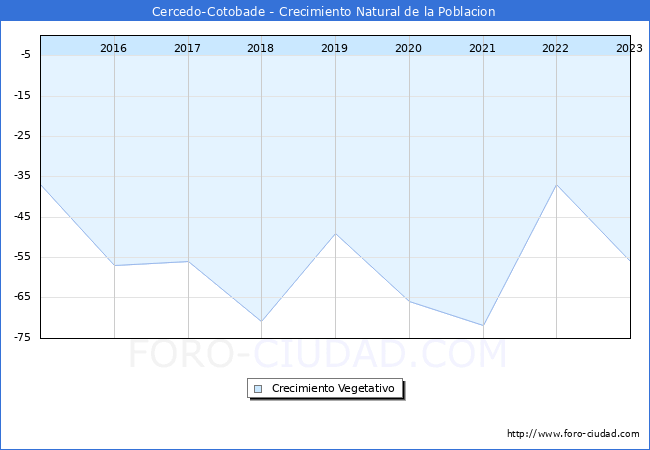Click the light blue legend color swatch
This screenshot has width=650, height=450.
(x=258, y=389)
